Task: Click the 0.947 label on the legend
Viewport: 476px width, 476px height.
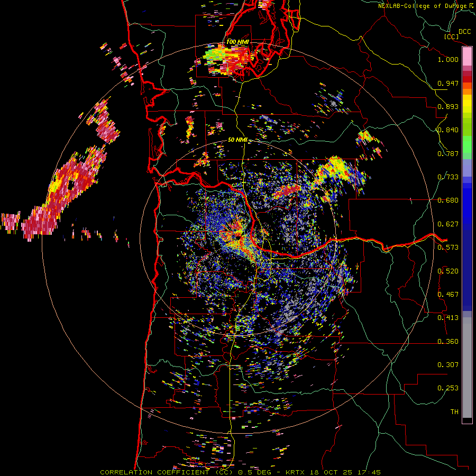Action: [448, 83]
